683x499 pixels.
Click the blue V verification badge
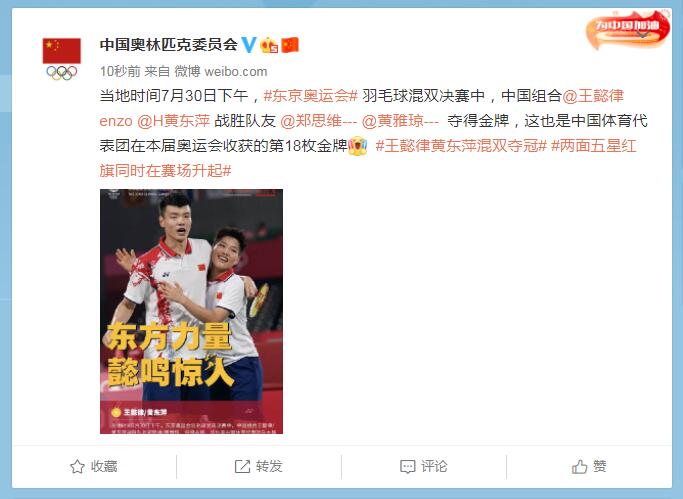pyautogui.click(x=249, y=45)
